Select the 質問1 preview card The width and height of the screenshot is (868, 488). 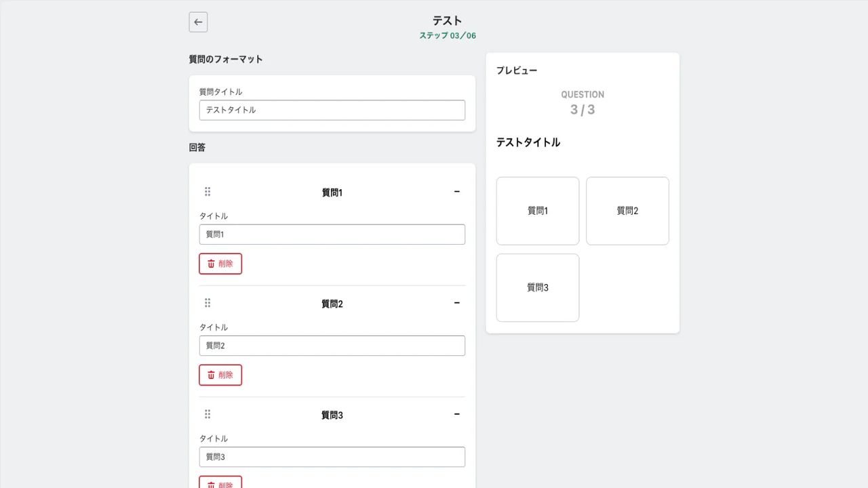click(538, 211)
